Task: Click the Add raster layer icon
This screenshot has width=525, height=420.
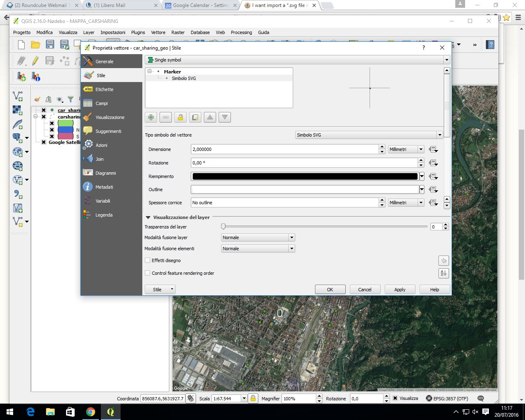Action: click(18, 110)
